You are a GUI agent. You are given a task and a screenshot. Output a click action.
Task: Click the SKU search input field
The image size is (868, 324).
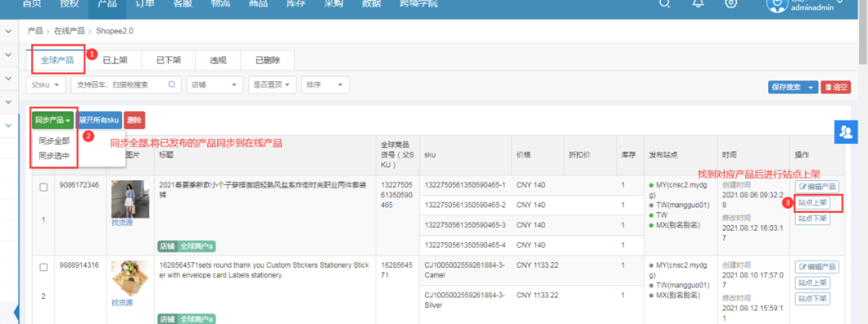point(119,84)
